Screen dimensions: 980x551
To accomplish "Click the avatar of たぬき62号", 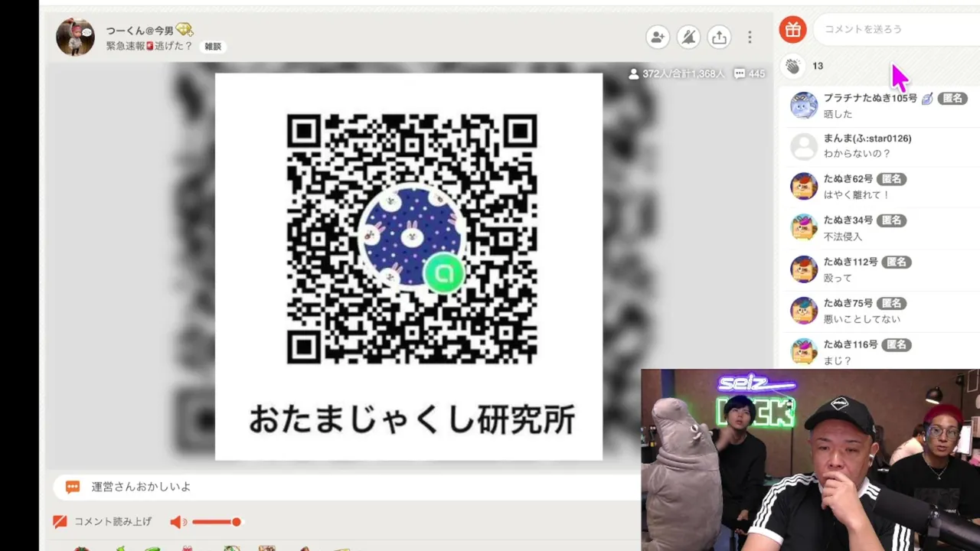I will (x=804, y=186).
